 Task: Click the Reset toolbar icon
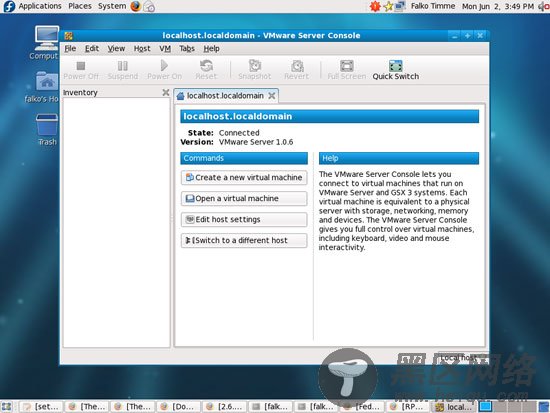[x=206, y=66]
